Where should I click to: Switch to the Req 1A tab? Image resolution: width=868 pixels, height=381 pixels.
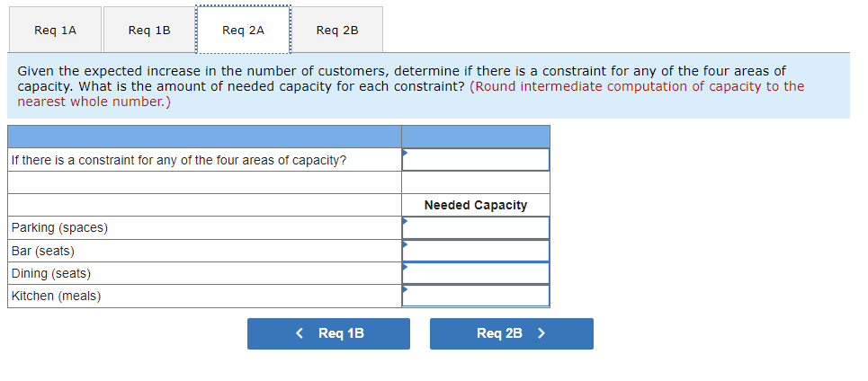55,30
